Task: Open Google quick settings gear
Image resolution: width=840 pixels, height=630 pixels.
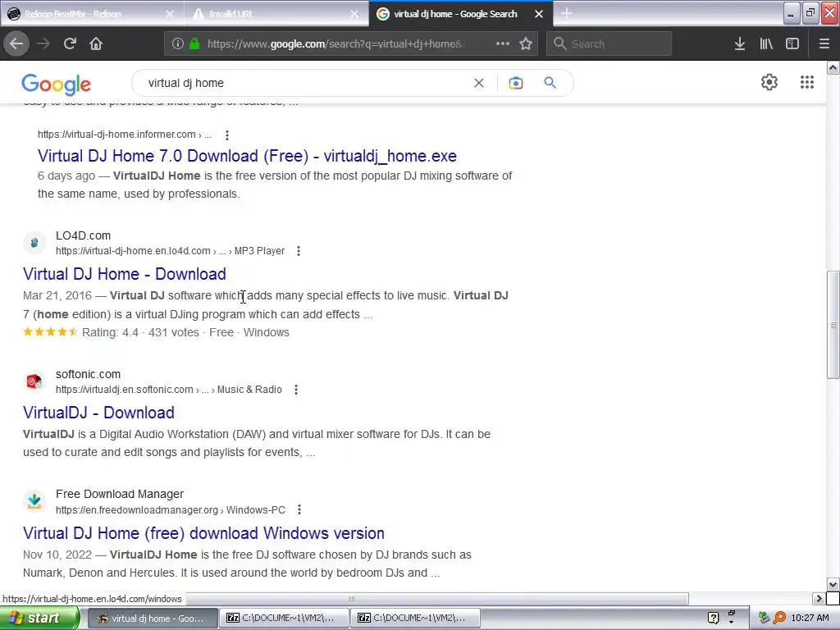Action: tap(769, 82)
